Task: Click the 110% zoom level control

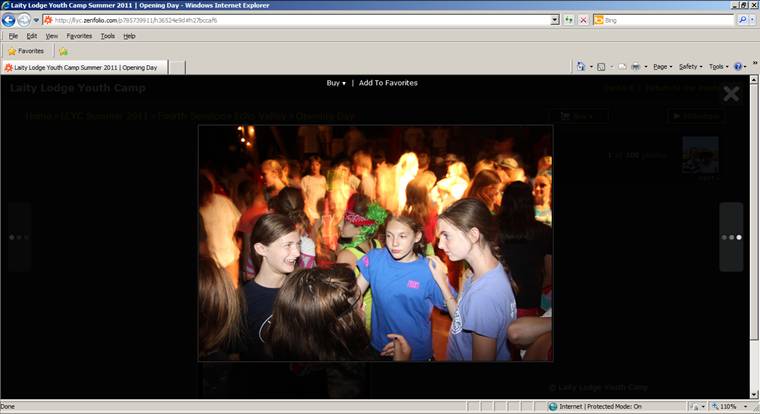Action: tap(724, 407)
